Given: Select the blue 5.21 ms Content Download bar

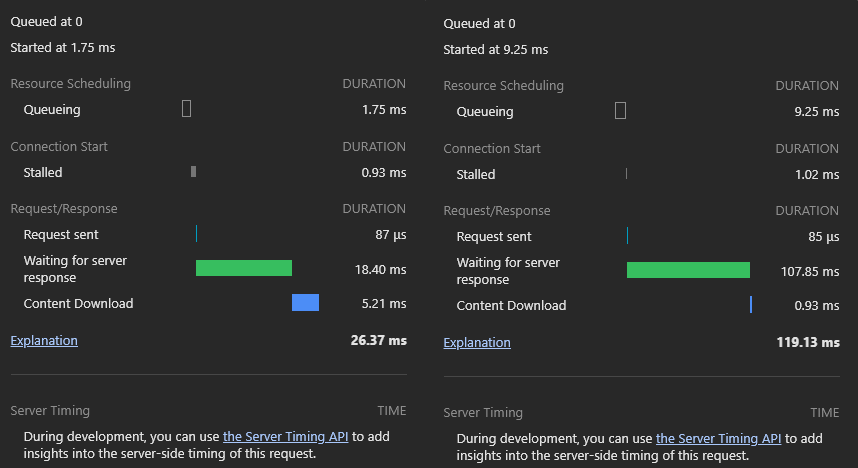Looking at the screenshot, I should (305, 303).
